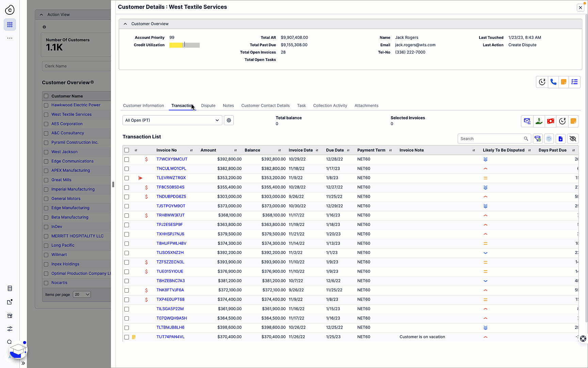
Task: Send an email via the envelope icon
Action: pos(527,121)
